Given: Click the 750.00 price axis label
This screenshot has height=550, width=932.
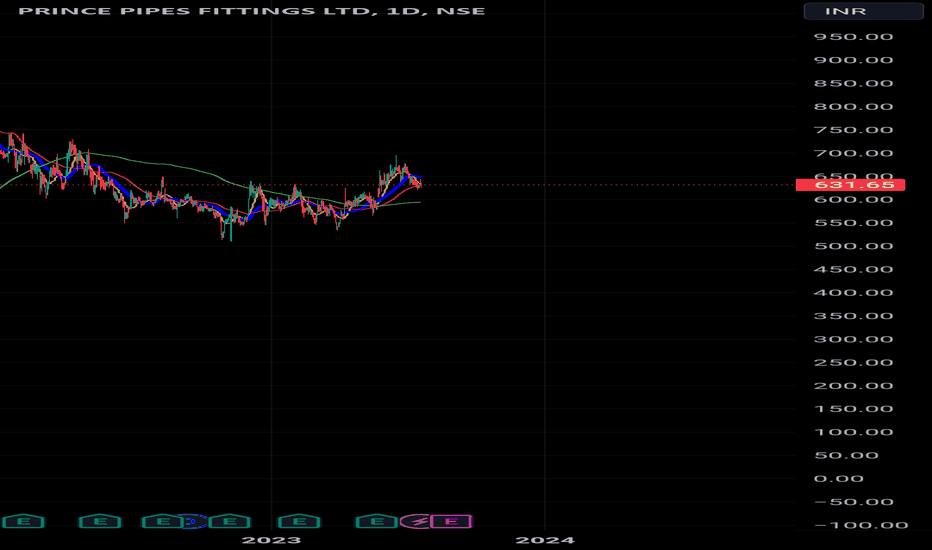Looking at the screenshot, I should 853,130.
